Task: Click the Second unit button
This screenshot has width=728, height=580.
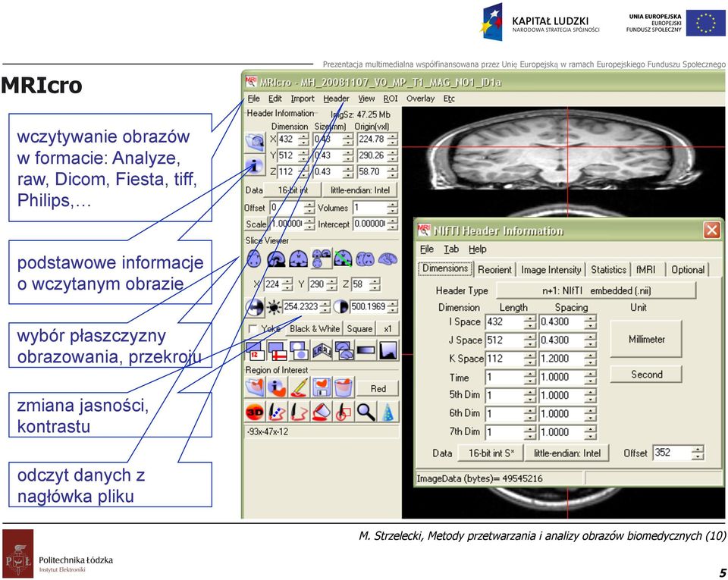Action: [646, 374]
